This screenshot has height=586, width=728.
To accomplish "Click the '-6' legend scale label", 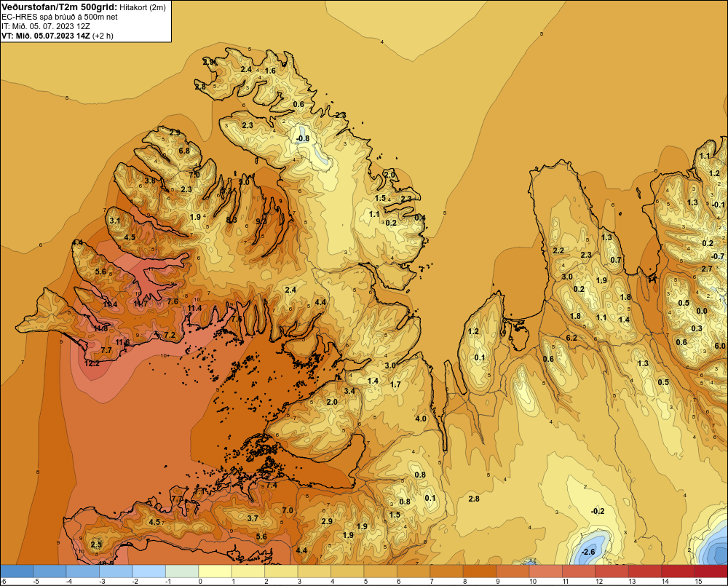I will pos(3,582).
